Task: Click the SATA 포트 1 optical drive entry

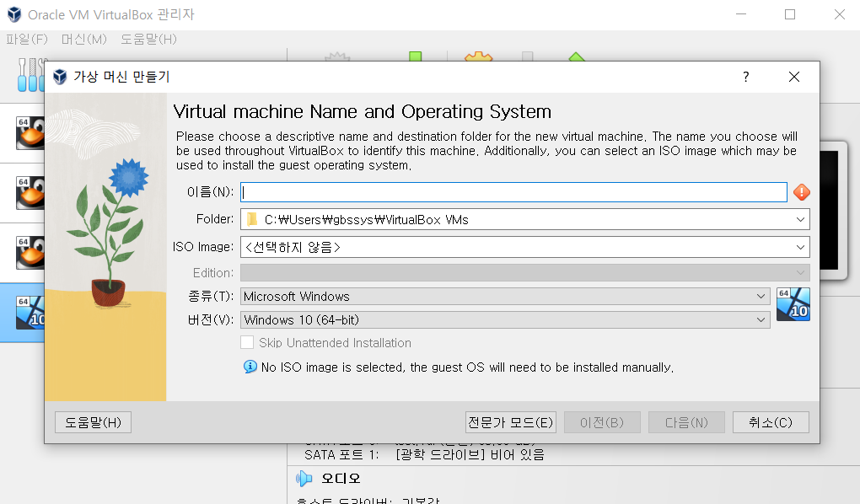Action: [x=424, y=454]
